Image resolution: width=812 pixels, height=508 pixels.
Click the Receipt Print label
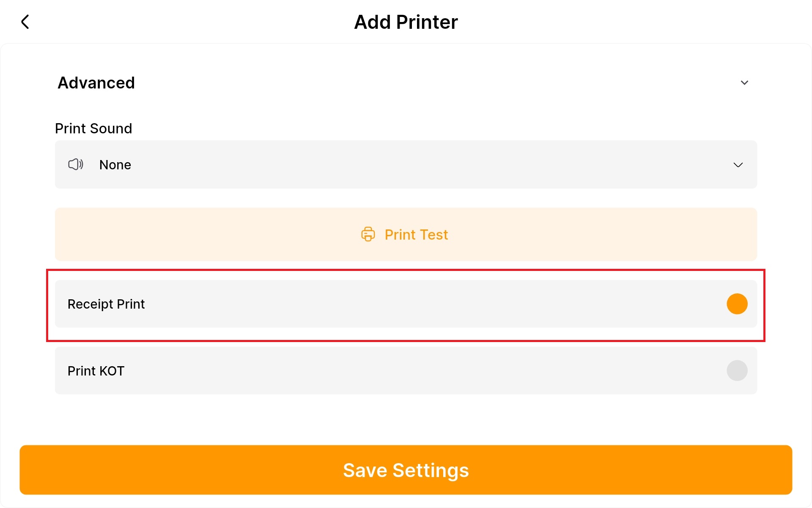[x=106, y=304]
